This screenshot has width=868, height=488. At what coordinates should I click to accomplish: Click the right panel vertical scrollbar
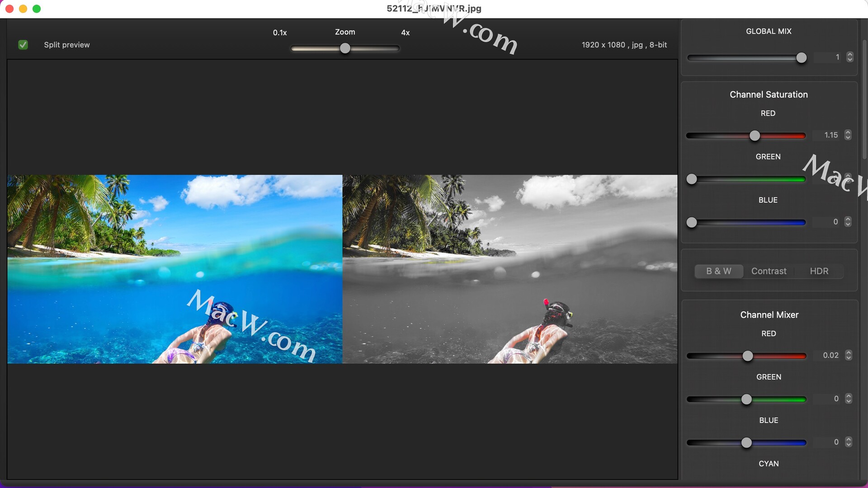coord(864,99)
